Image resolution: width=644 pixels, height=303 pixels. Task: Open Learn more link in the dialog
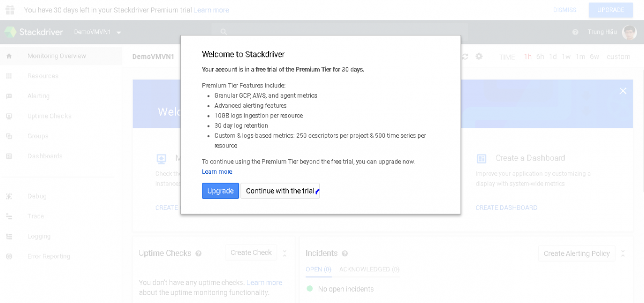tap(217, 172)
